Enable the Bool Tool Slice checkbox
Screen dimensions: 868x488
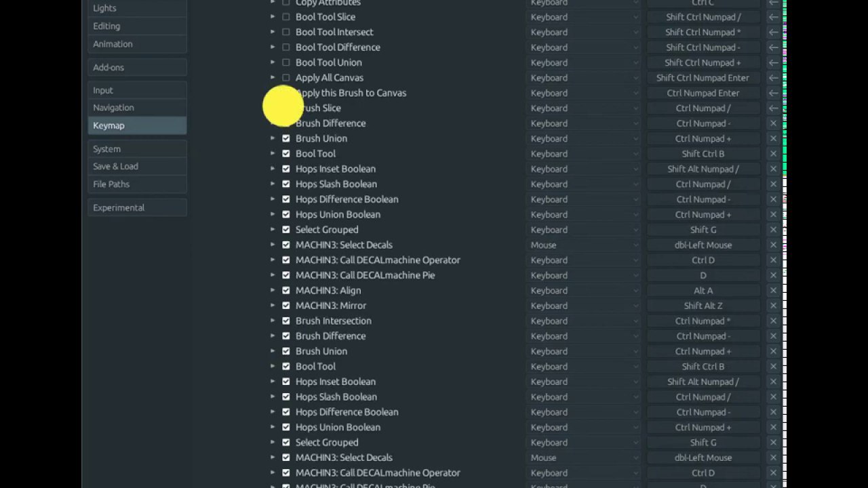point(285,17)
